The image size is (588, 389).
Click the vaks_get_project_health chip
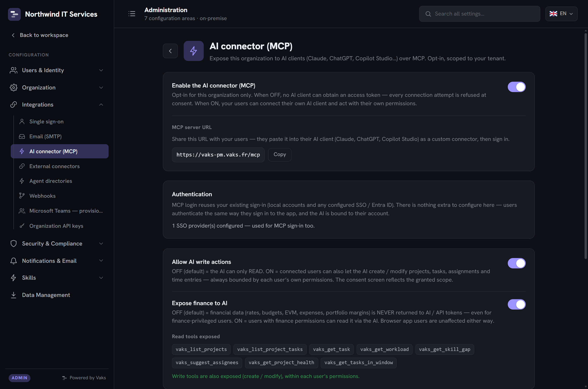[281, 363]
